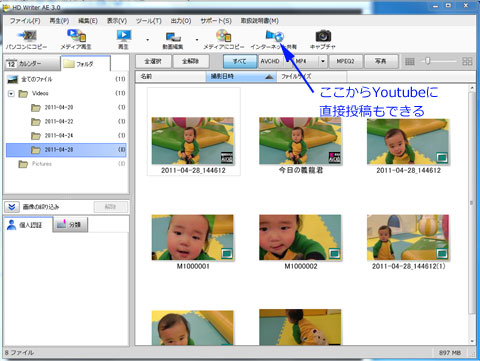
Task: Click the grayed-out button beside 画像の絞り込み
Action: tap(111, 207)
